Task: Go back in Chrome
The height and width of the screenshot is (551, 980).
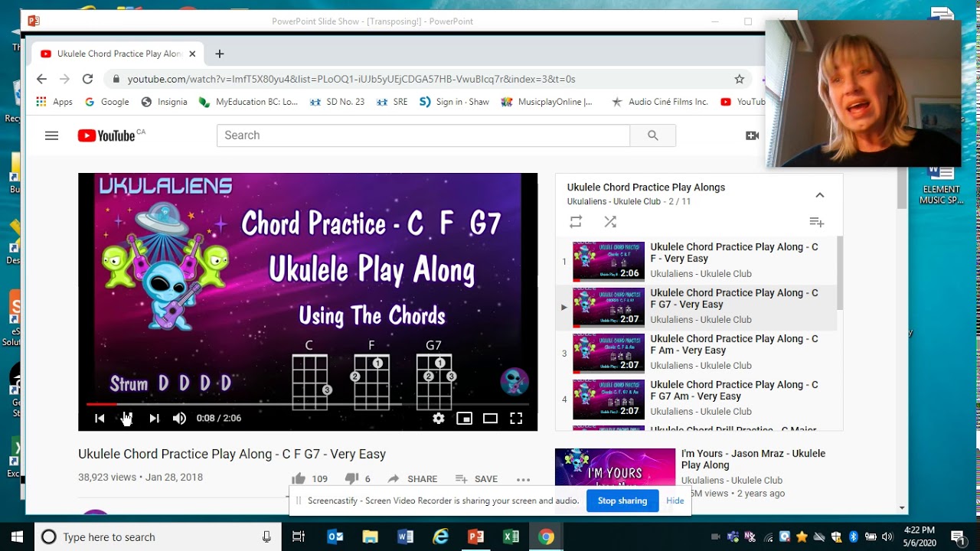Action: coord(41,79)
